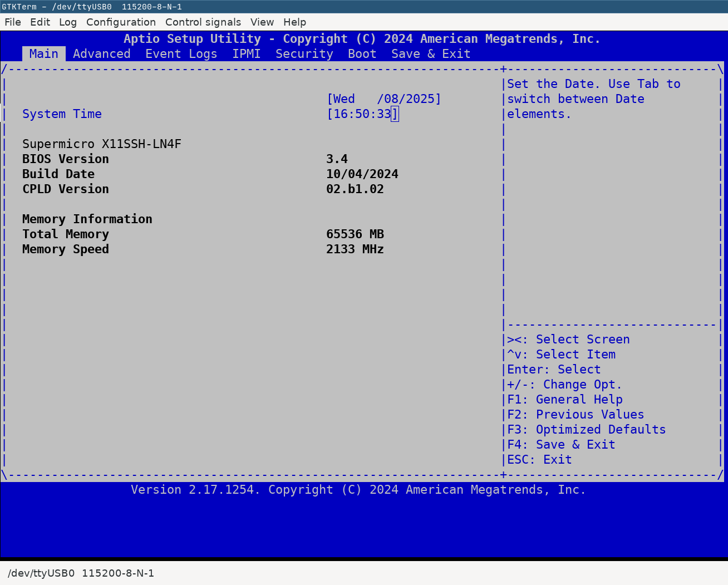Open the Log menu
This screenshot has height=585, width=728.
point(68,22)
